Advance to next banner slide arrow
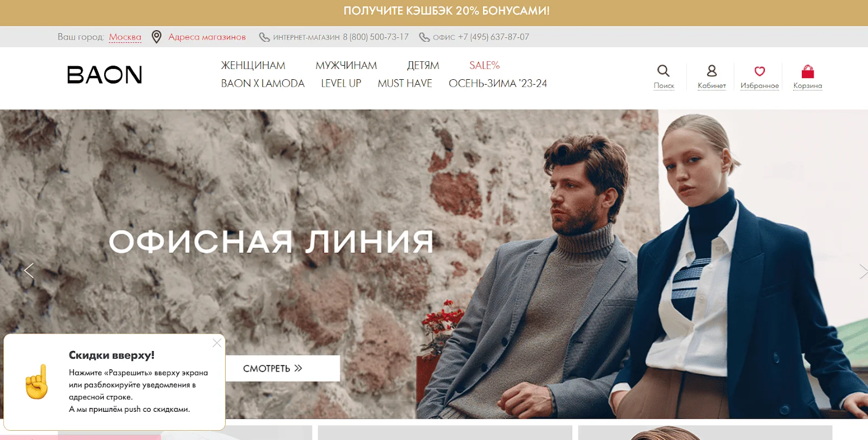The height and width of the screenshot is (440, 868). pos(863,271)
